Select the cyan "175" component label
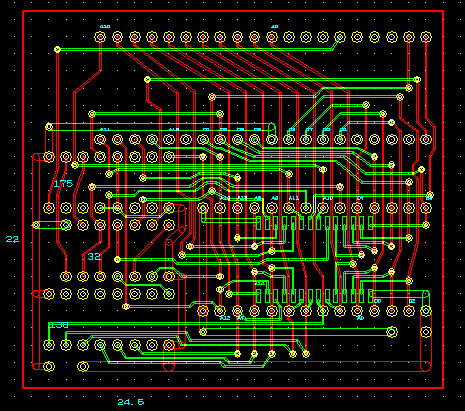This screenshot has width=465, height=411. (x=63, y=183)
